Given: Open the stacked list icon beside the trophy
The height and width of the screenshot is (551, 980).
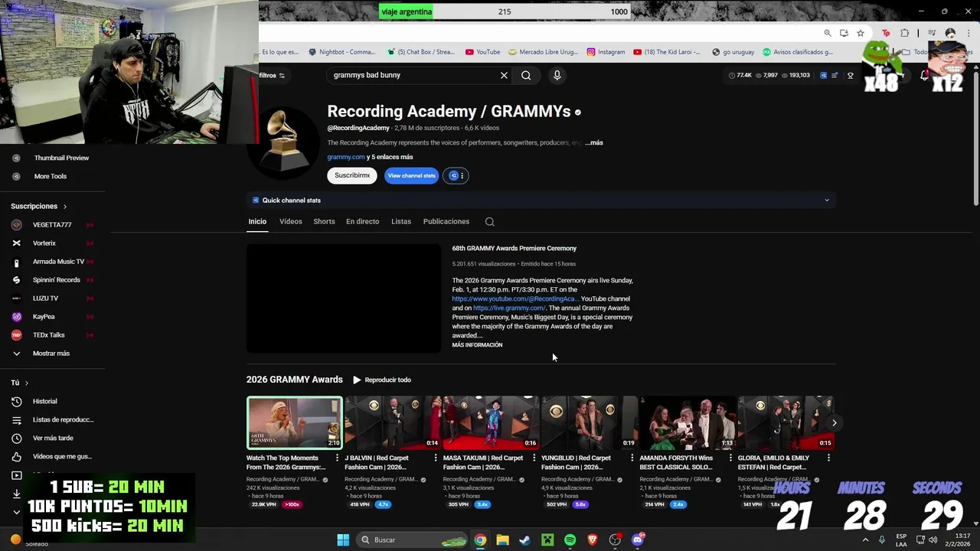Looking at the screenshot, I should pyautogui.click(x=836, y=75).
